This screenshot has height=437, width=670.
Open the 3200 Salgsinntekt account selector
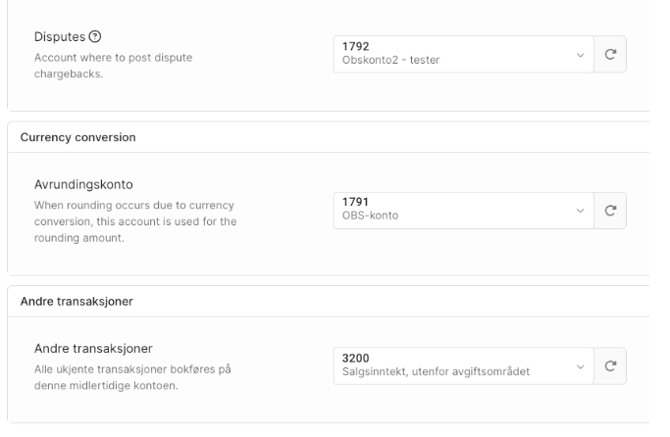point(455,366)
